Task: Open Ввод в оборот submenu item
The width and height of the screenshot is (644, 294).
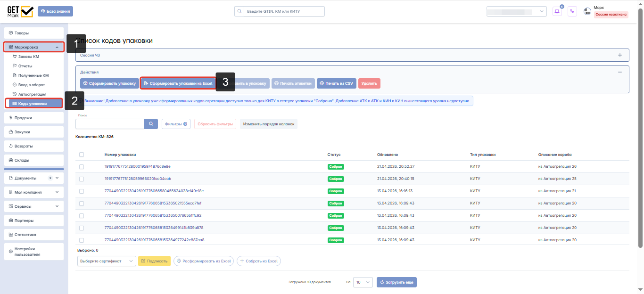Action: (32, 85)
